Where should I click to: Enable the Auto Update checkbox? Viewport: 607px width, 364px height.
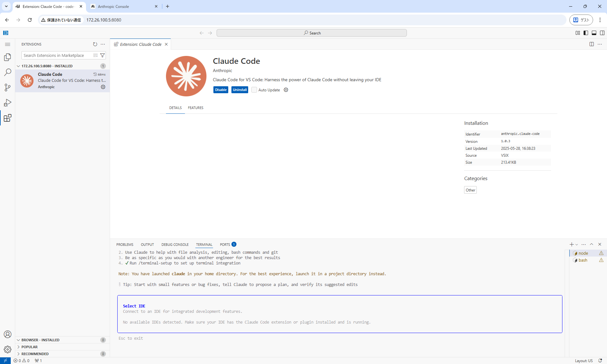point(254,90)
